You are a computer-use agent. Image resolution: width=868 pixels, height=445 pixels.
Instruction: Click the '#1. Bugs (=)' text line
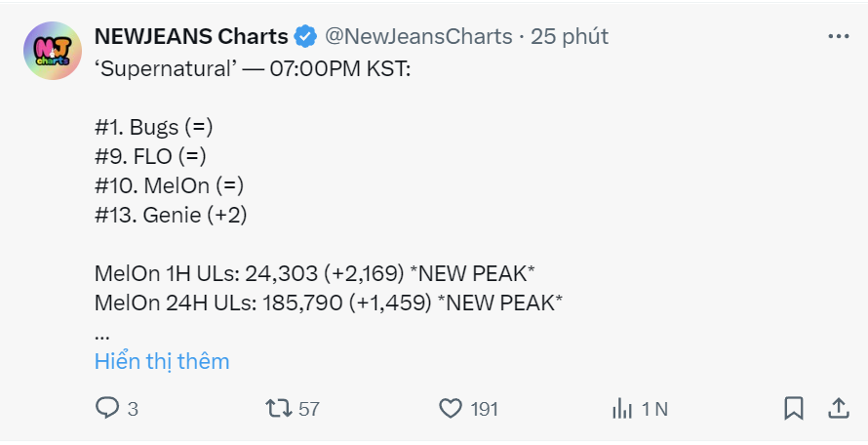click(x=153, y=128)
